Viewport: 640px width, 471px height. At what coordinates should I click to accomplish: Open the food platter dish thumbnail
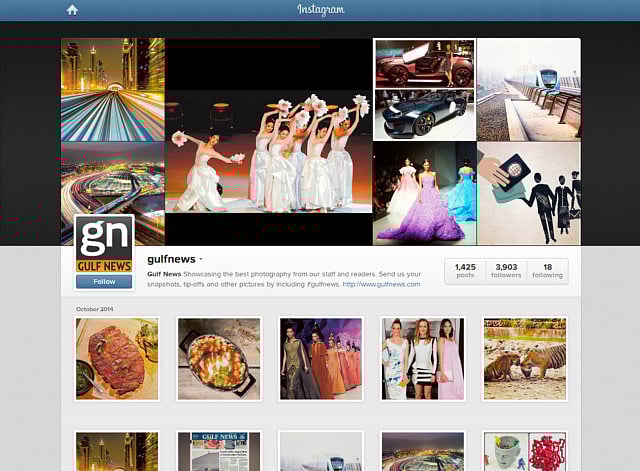219,359
